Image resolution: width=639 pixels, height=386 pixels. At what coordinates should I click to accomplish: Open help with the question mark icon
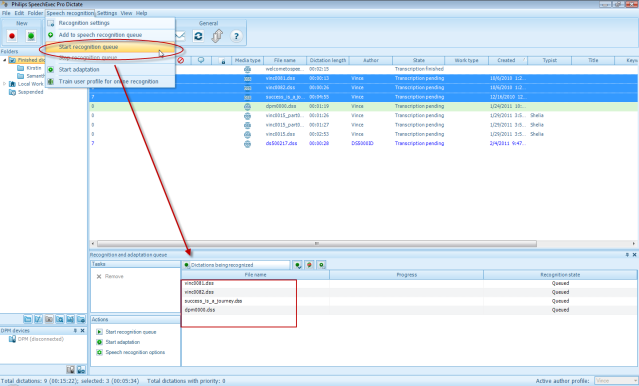click(x=236, y=36)
